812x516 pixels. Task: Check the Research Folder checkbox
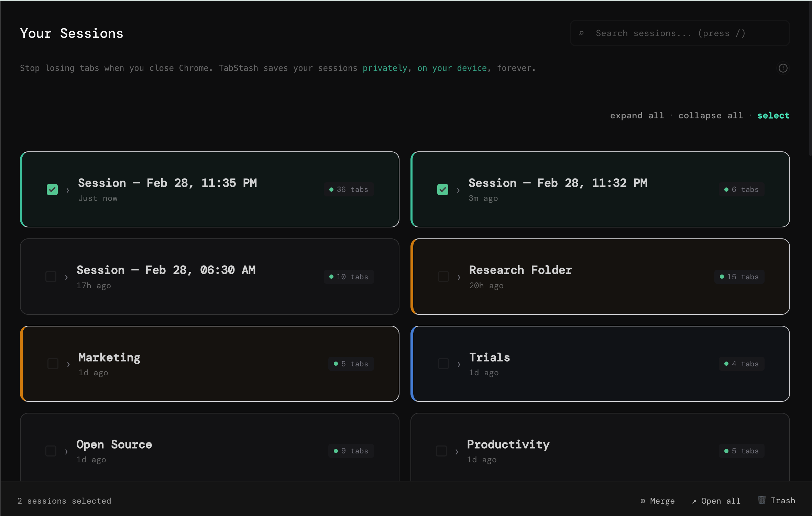[x=443, y=277]
